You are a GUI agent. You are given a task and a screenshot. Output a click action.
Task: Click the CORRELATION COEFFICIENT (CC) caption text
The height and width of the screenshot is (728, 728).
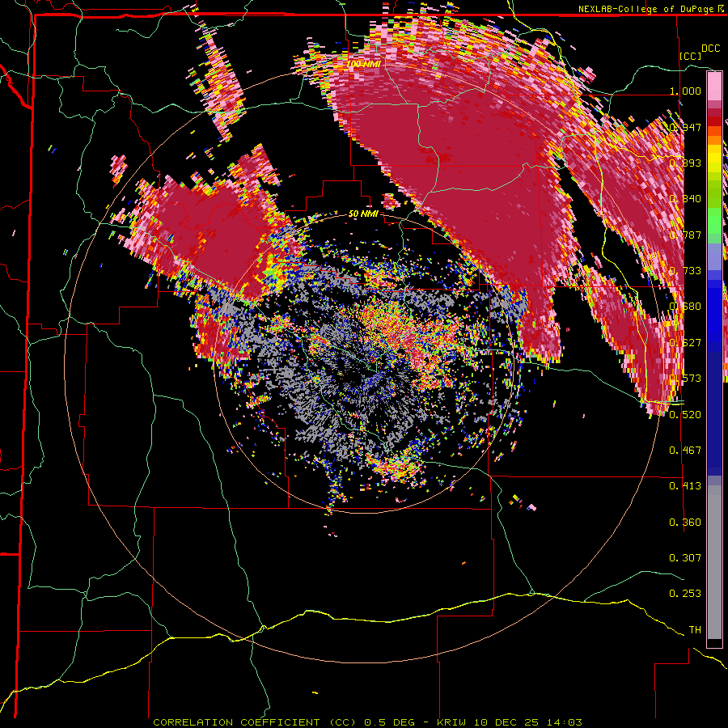[255, 722]
